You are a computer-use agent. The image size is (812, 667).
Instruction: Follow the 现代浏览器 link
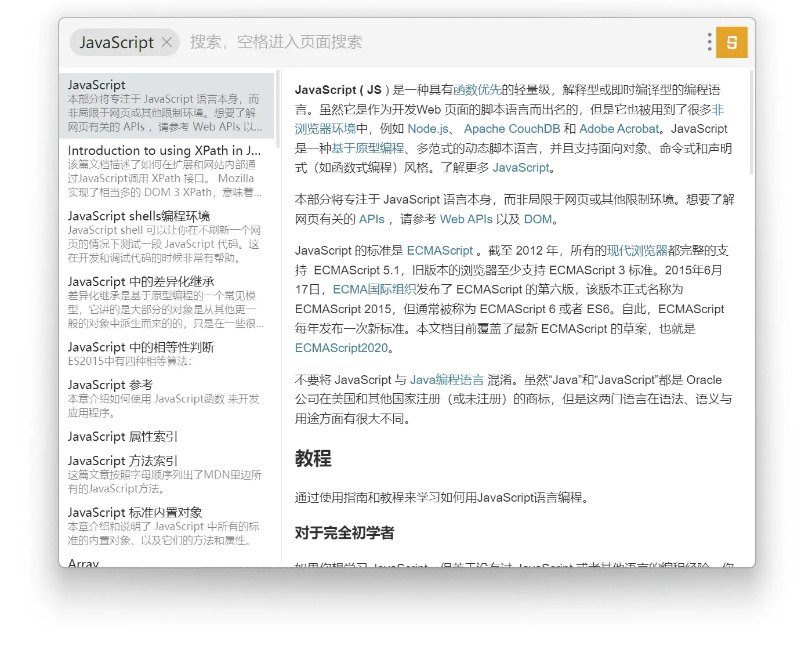coord(637,251)
